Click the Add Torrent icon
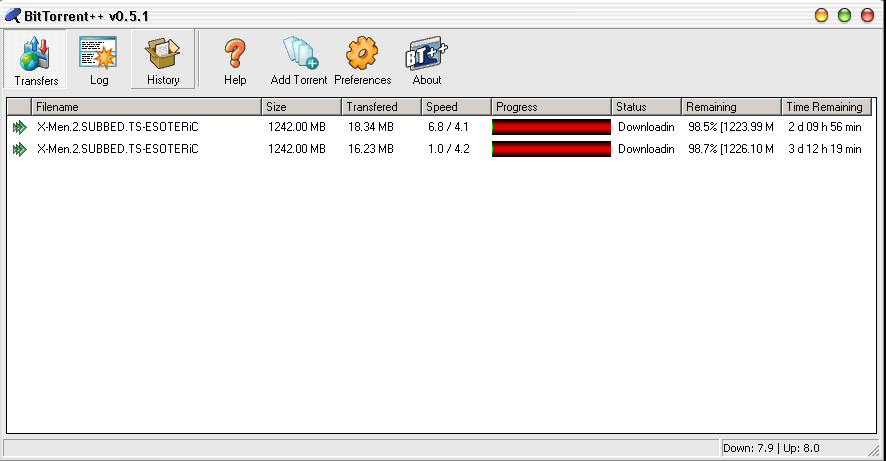This screenshot has width=886, height=461. 301,53
